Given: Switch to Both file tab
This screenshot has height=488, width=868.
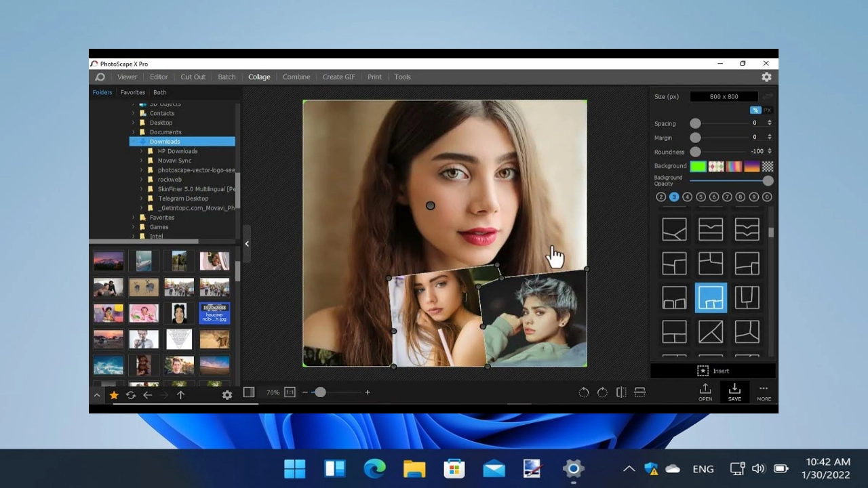Looking at the screenshot, I should click(x=159, y=93).
